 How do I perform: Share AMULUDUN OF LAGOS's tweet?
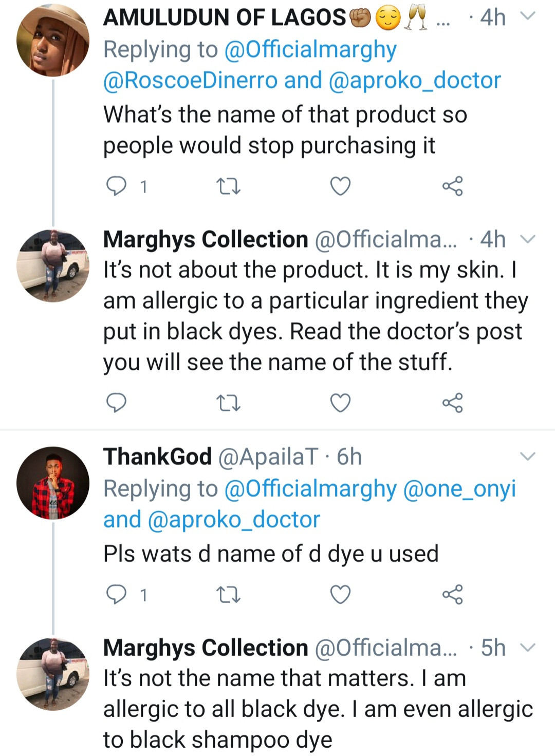pos(452,186)
